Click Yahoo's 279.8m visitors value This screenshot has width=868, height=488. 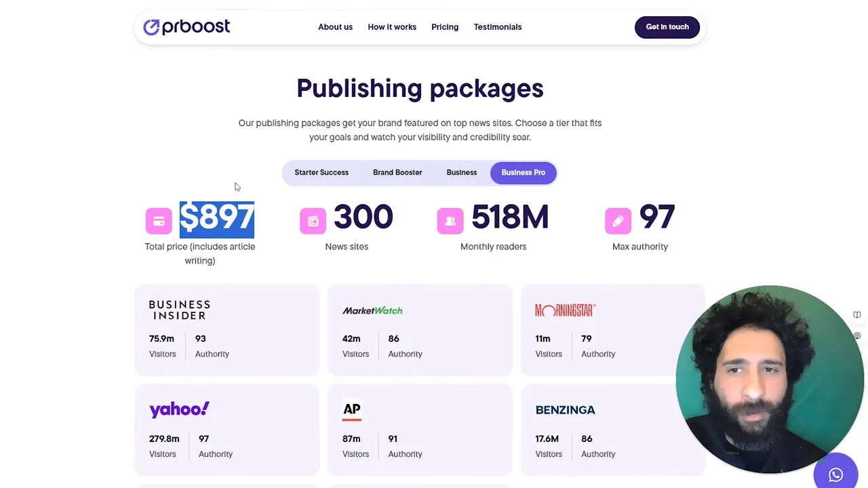click(164, 439)
